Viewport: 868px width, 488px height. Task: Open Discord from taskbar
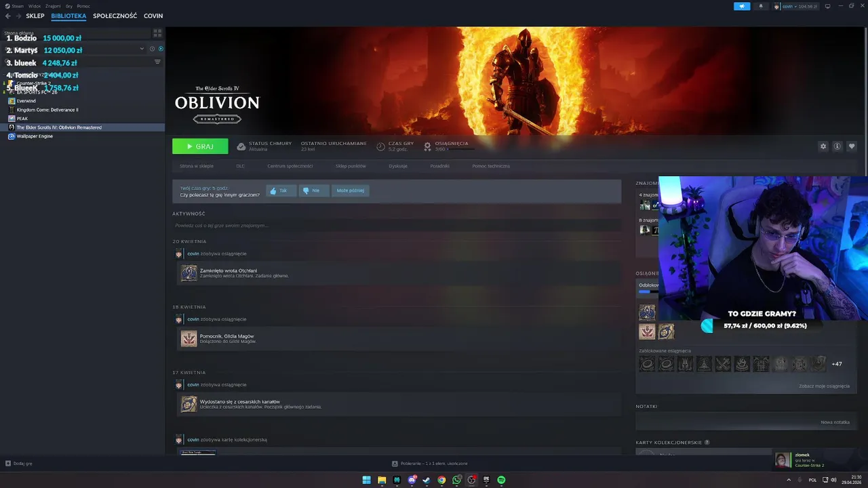tap(412, 480)
